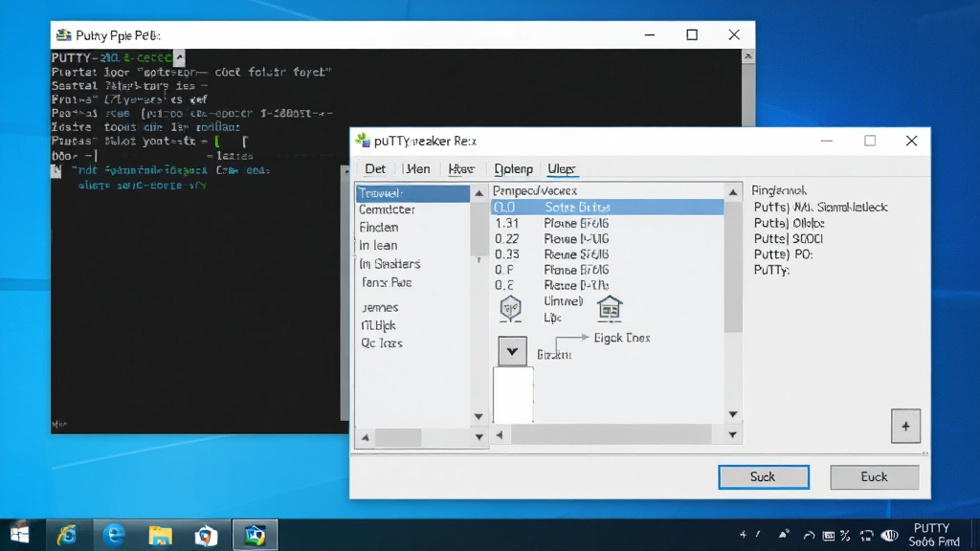Click the Suck button in dialog
Screen dimensions: 980x551
[x=763, y=476]
